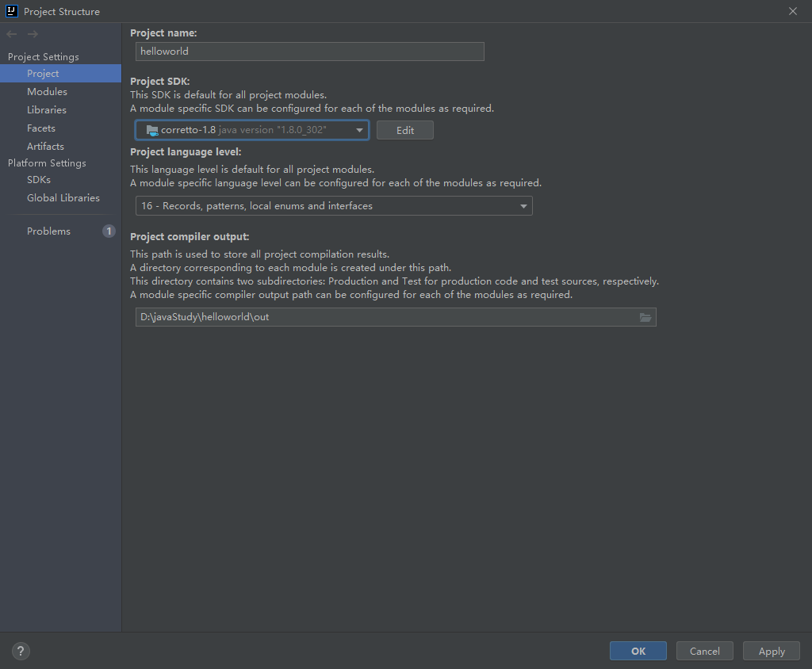Image resolution: width=812 pixels, height=669 pixels.
Task: Open the Facets section
Action: 41,128
